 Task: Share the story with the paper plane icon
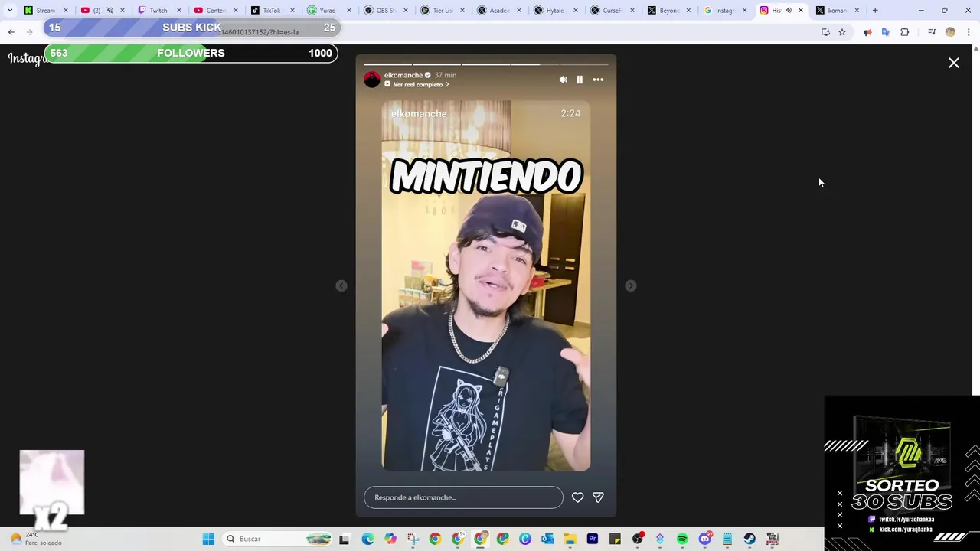tap(598, 497)
